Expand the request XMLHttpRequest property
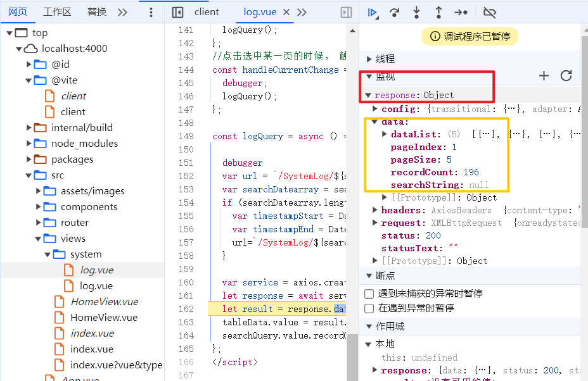This screenshot has height=381, width=588. coord(375,223)
